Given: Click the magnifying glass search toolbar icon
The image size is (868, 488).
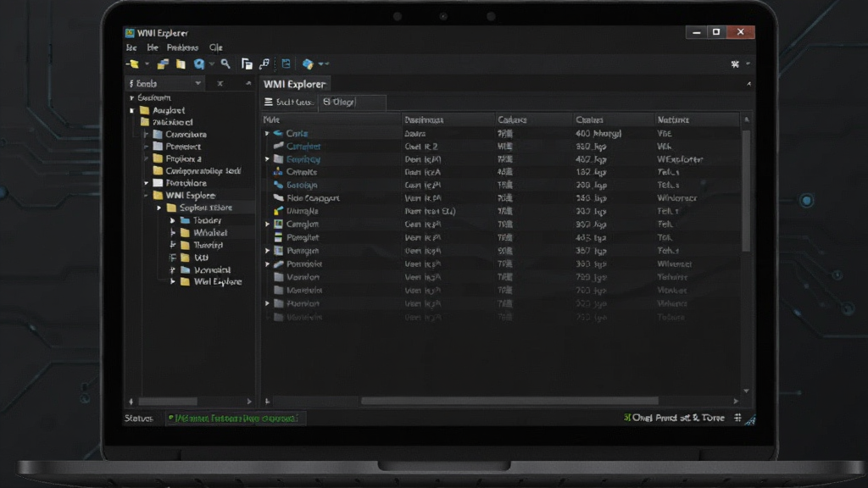Looking at the screenshot, I should pos(225,64).
